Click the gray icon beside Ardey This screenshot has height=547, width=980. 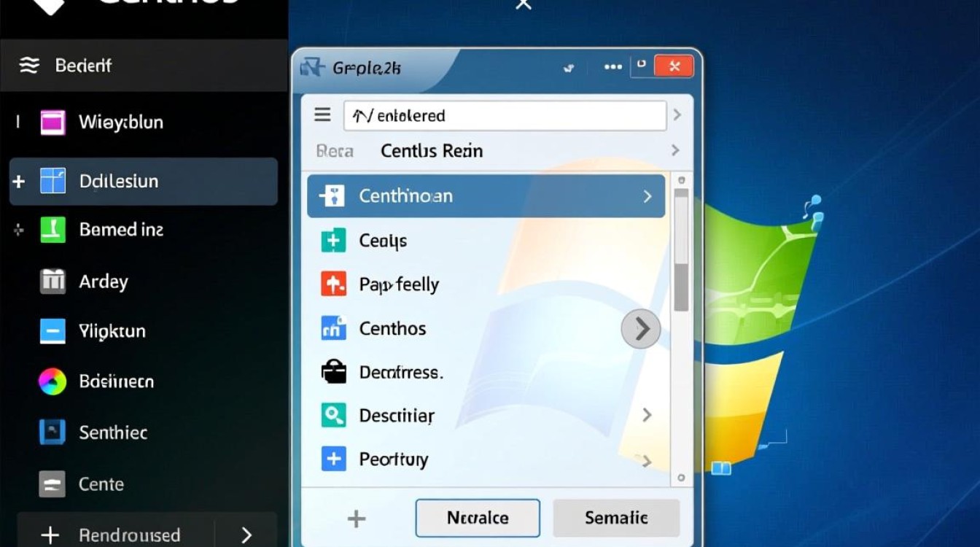click(x=52, y=281)
